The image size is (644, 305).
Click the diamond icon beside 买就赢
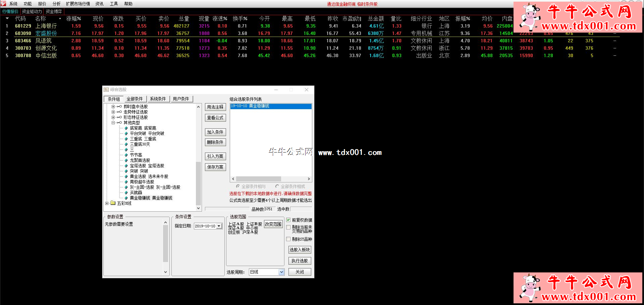[126, 192]
